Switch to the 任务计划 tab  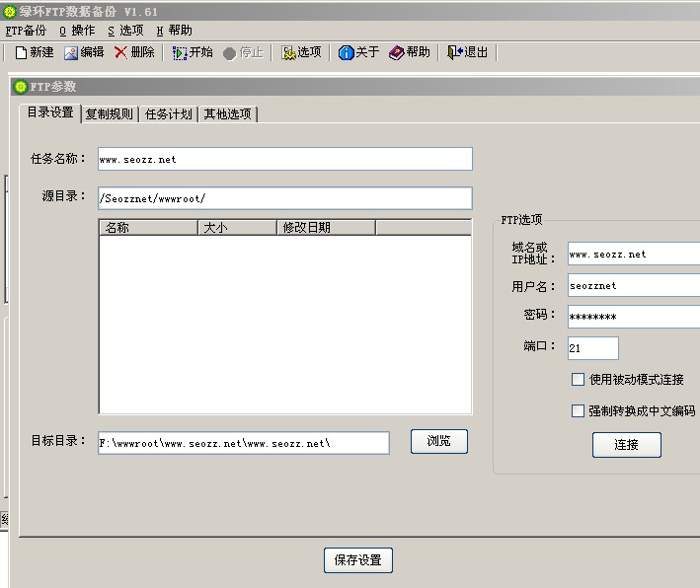coord(168,114)
